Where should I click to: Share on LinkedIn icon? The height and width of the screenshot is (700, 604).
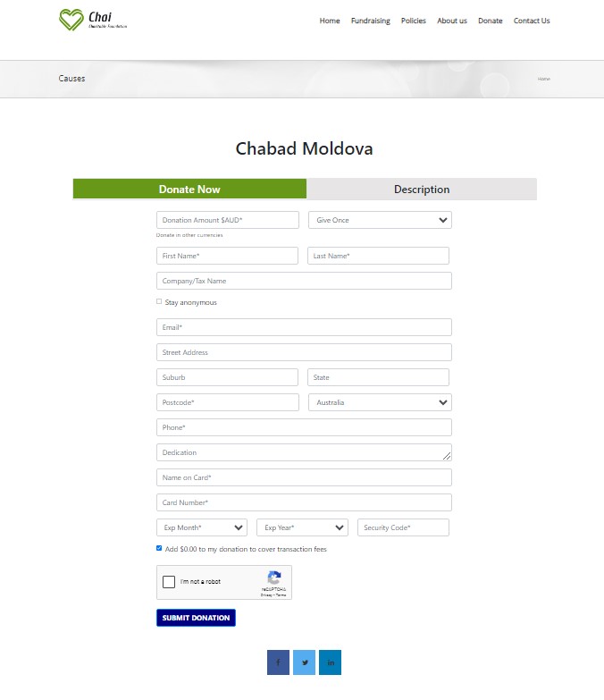(330, 662)
